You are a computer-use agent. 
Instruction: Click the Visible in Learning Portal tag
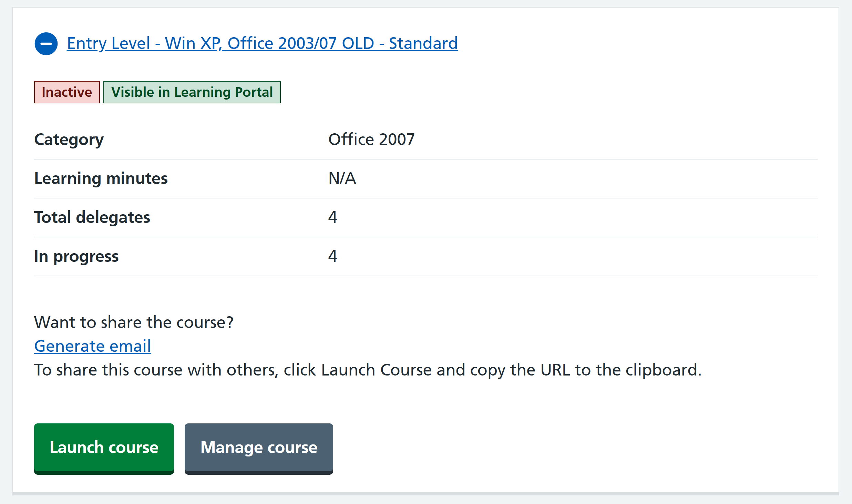pos(192,92)
